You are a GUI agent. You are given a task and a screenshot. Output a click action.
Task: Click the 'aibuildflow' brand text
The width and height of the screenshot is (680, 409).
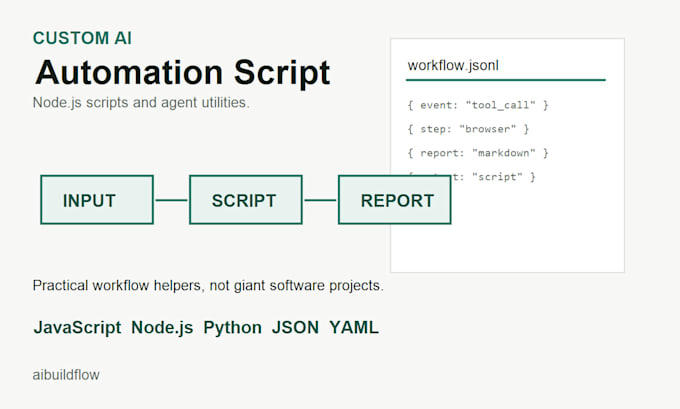pos(66,375)
